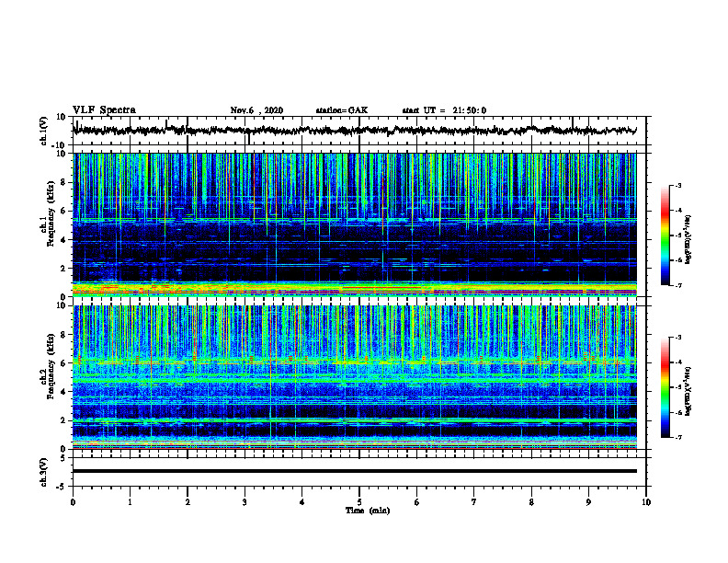Click the "ch.3(V)" axis label
This screenshot has width=728, height=563.
pyautogui.click(x=43, y=472)
